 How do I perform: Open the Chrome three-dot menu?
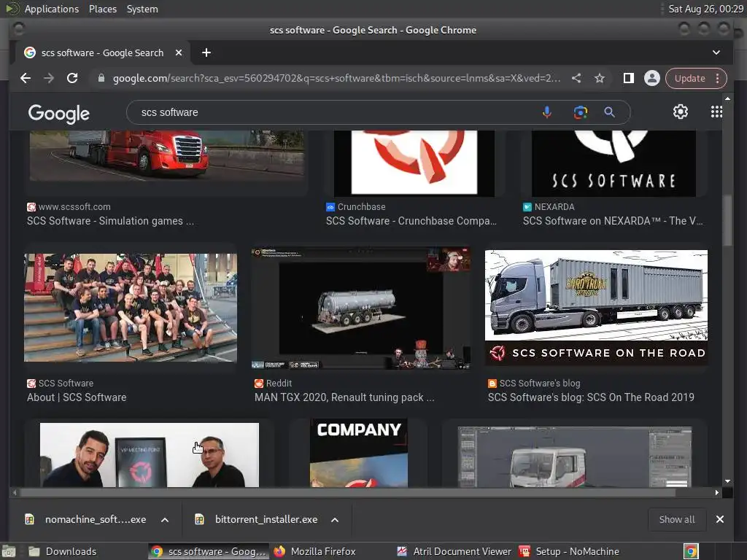click(x=718, y=78)
